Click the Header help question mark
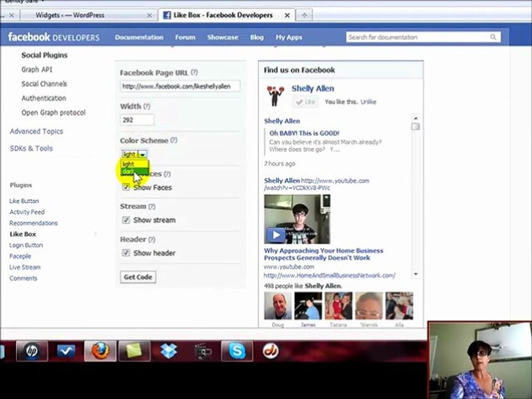 click(152, 239)
